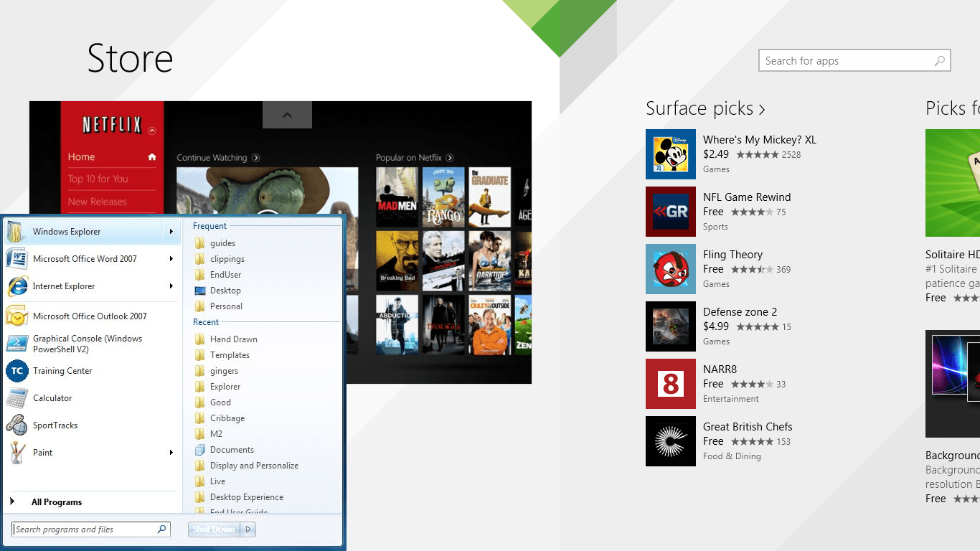Open Microsoft Office Outlook 2007 icon
Viewport: 980px width, 551px height.
(17, 316)
